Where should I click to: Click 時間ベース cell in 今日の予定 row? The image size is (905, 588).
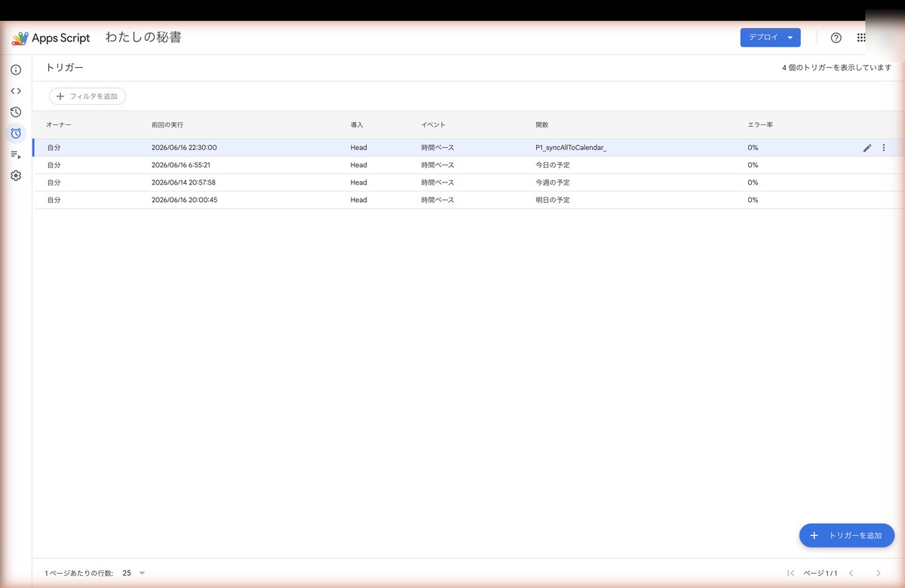437,165
